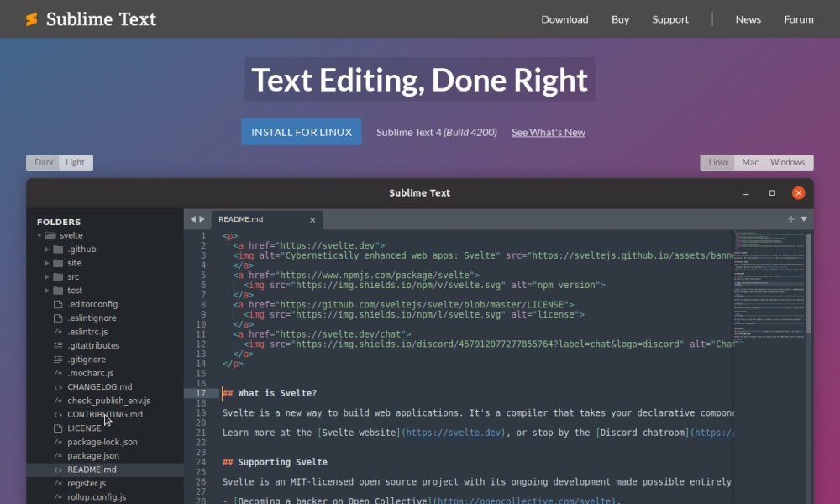
Task: Switch screenshot theme to Dark
Action: 44,162
